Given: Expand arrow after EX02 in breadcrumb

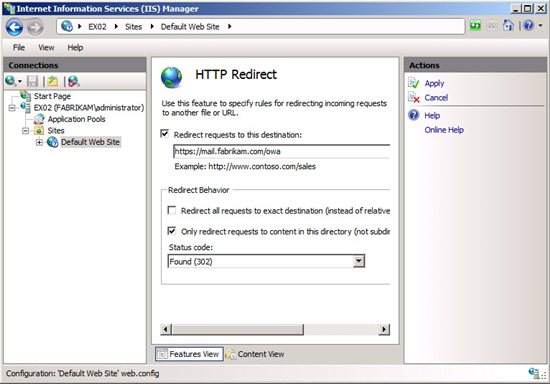Looking at the screenshot, I should pyautogui.click(x=116, y=26).
